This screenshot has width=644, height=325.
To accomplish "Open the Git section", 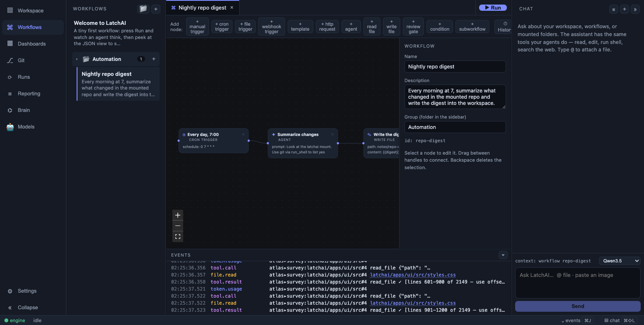I will [x=33, y=61].
